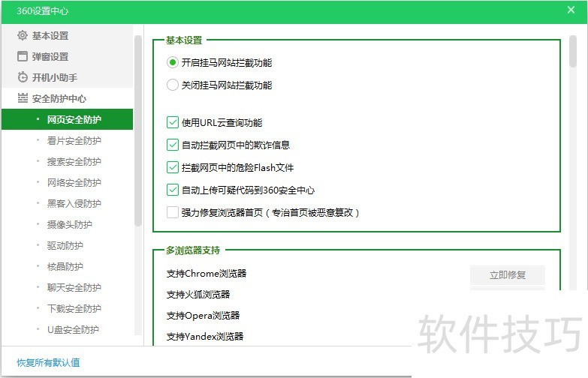The image size is (588, 378).
Task: Select 驱动防护 sidebar item
Action: [x=68, y=245]
